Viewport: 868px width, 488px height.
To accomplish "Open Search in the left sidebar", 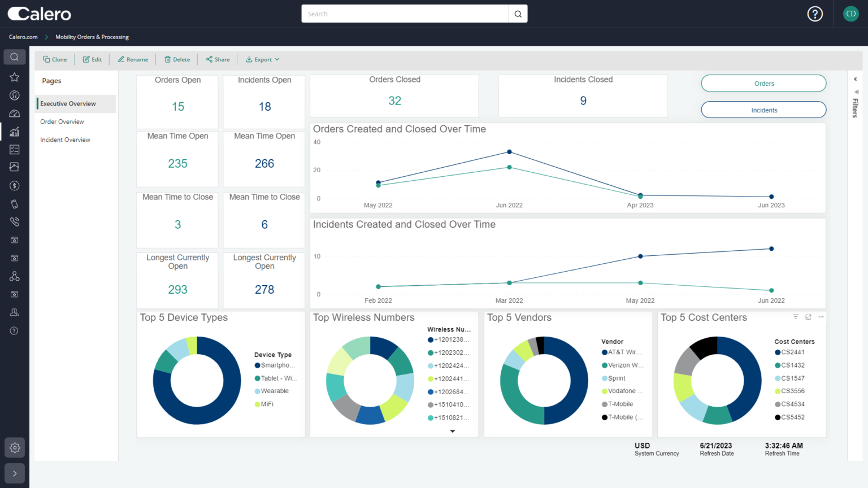I will tap(14, 56).
